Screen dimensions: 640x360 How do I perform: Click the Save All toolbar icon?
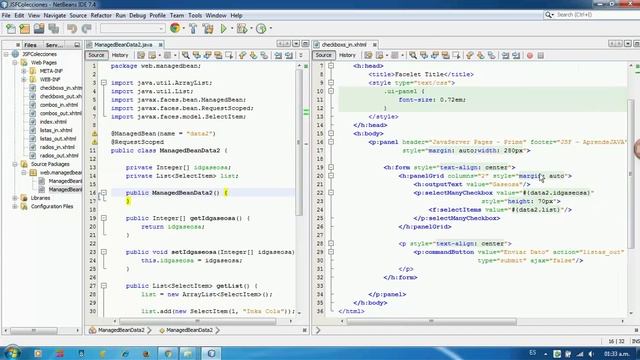53,29
